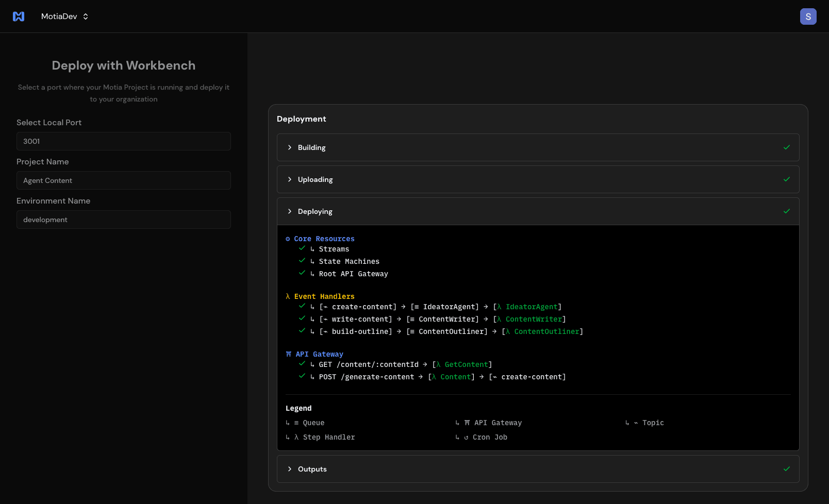Open the S profile avatar menu
This screenshot has width=829, height=504.
(x=808, y=16)
